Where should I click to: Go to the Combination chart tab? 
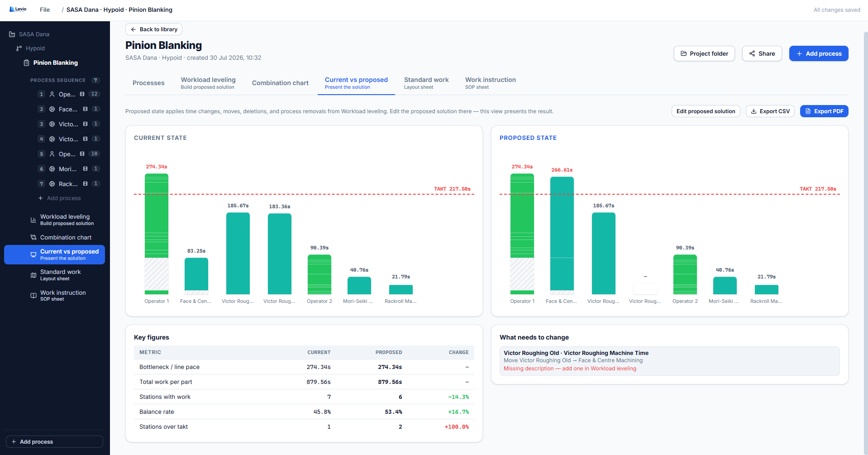pos(280,83)
